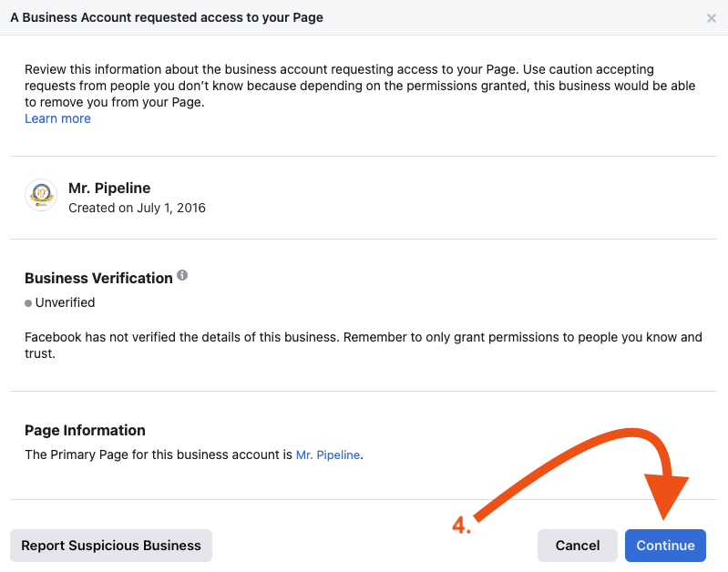
Task: Select the Mr. Pipeline business name heading
Action: click(109, 188)
